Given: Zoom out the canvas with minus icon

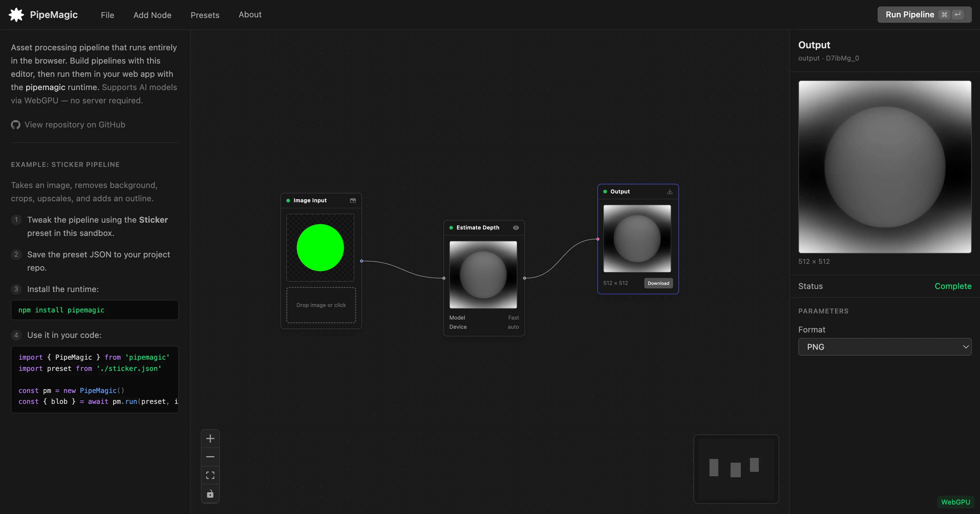Looking at the screenshot, I should [210, 457].
